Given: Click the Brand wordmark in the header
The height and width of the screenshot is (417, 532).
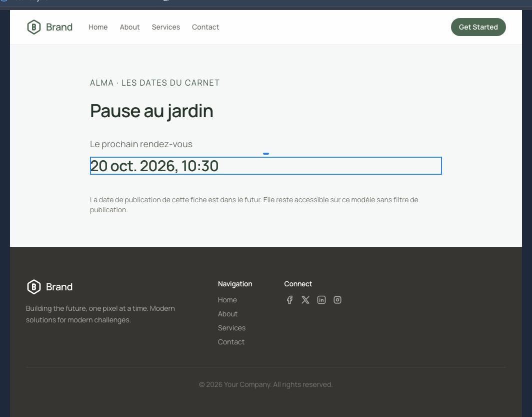Looking at the screenshot, I should tap(59, 27).
